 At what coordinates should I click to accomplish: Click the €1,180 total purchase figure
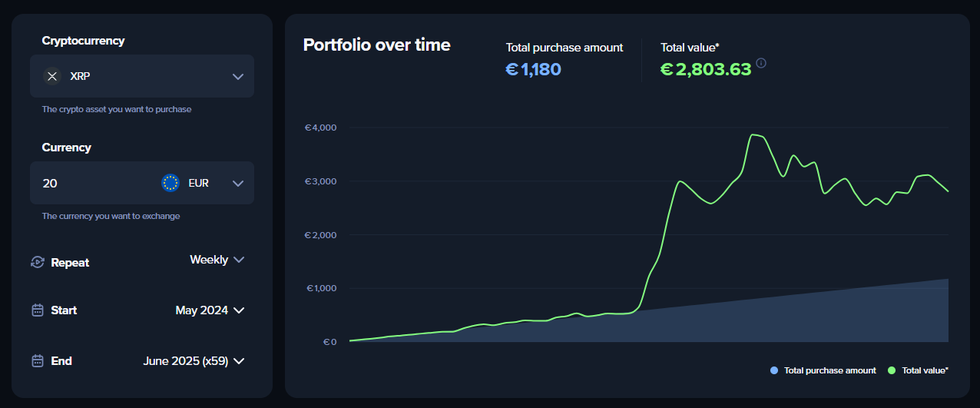(533, 69)
